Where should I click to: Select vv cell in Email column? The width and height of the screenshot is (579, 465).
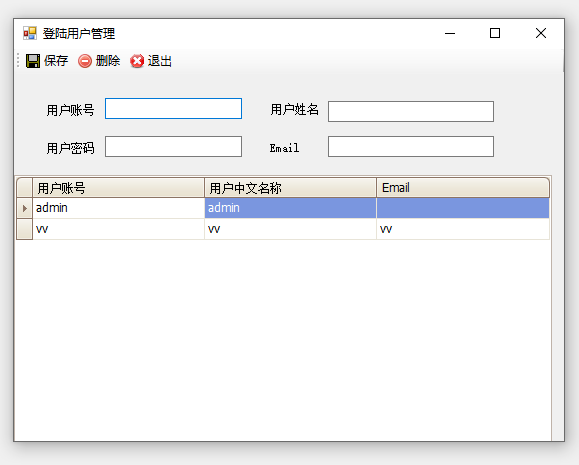(x=463, y=229)
